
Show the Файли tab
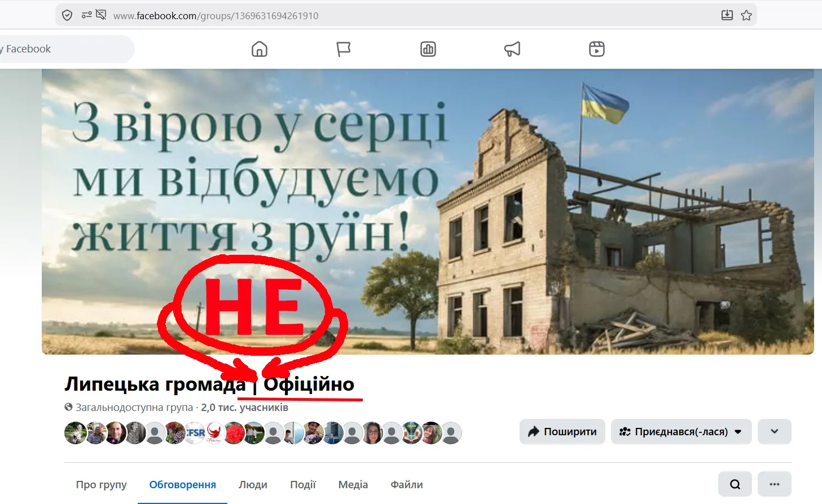tap(407, 485)
